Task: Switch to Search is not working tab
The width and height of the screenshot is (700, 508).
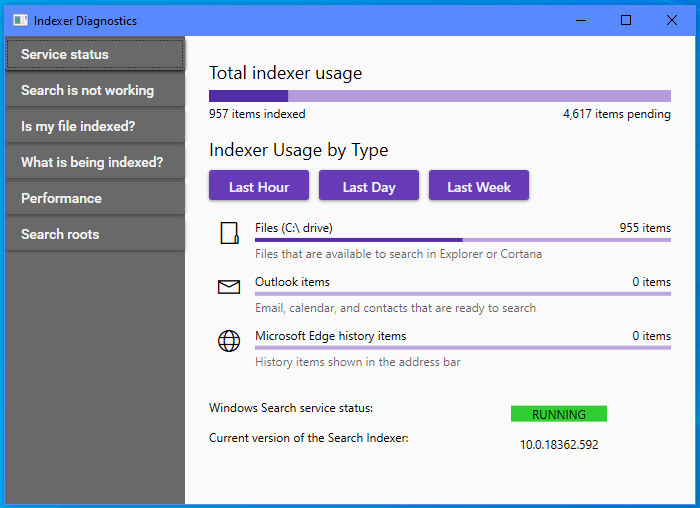Action: pyautogui.click(x=95, y=90)
